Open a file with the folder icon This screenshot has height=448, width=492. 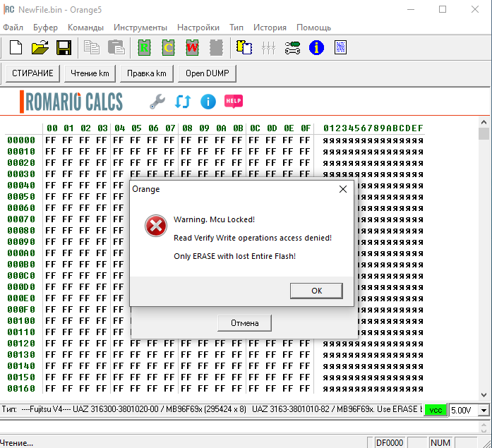click(40, 48)
